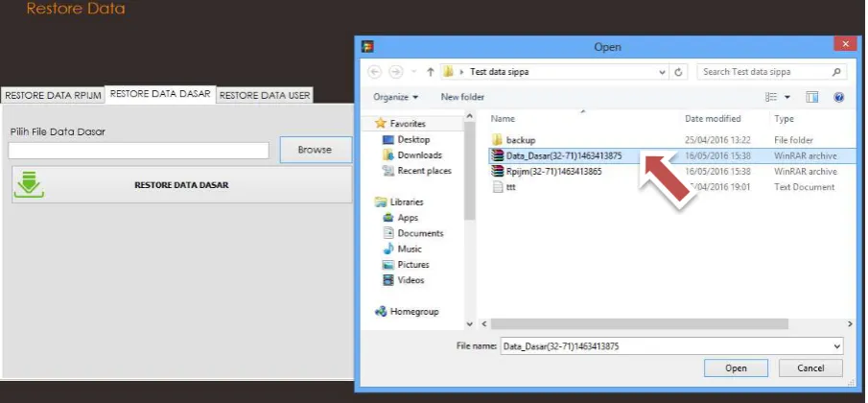Click the Documents library icon
This screenshot has width=868, height=403.
[388, 233]
